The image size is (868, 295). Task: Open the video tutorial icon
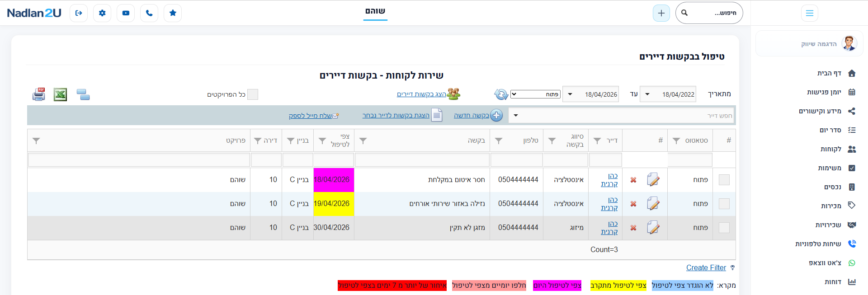tap(126, 13)
